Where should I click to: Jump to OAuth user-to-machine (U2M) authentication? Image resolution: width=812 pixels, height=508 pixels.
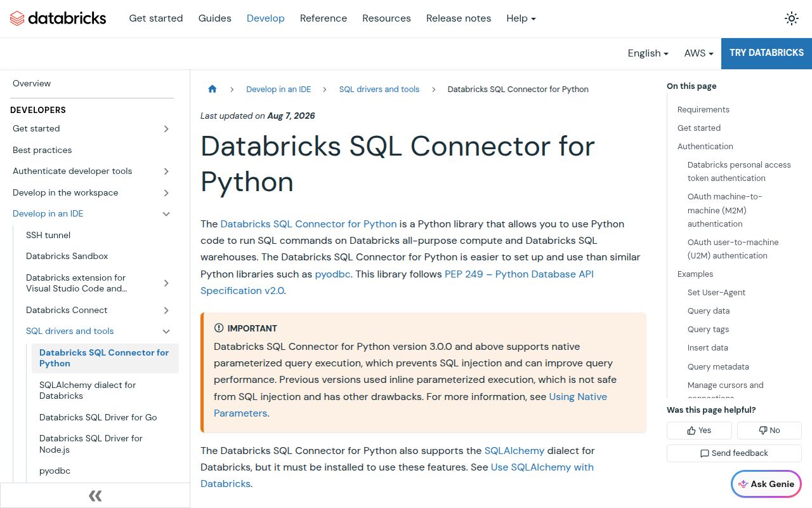coord(733,249)
